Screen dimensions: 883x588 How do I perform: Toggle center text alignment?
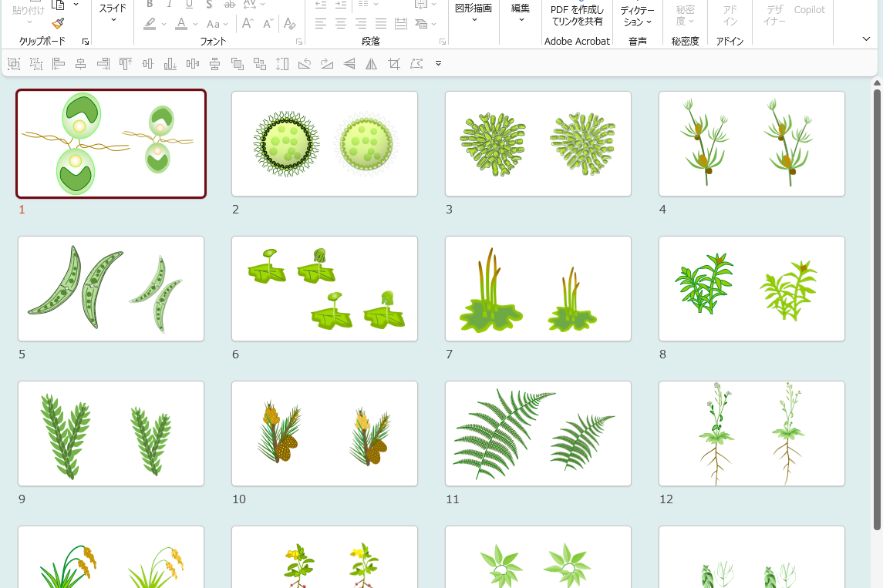point(341,24)
